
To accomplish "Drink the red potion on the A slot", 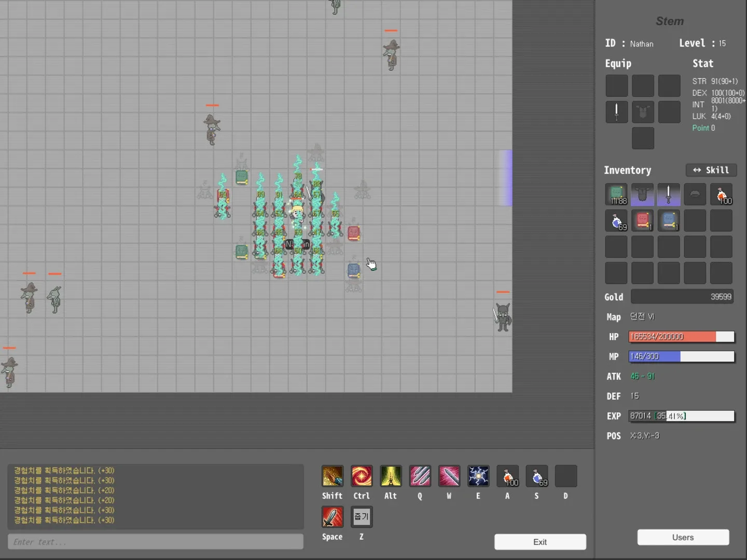I will 507,475.
